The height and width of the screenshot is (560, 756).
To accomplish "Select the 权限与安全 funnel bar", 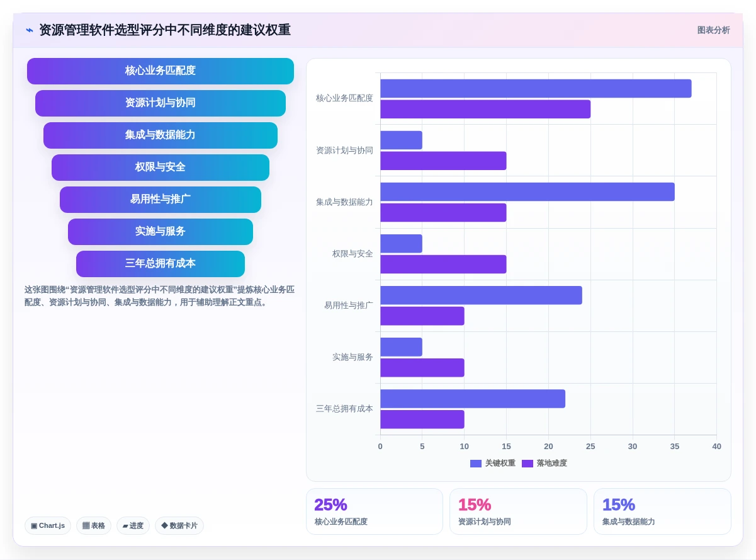I will [161, 168].
